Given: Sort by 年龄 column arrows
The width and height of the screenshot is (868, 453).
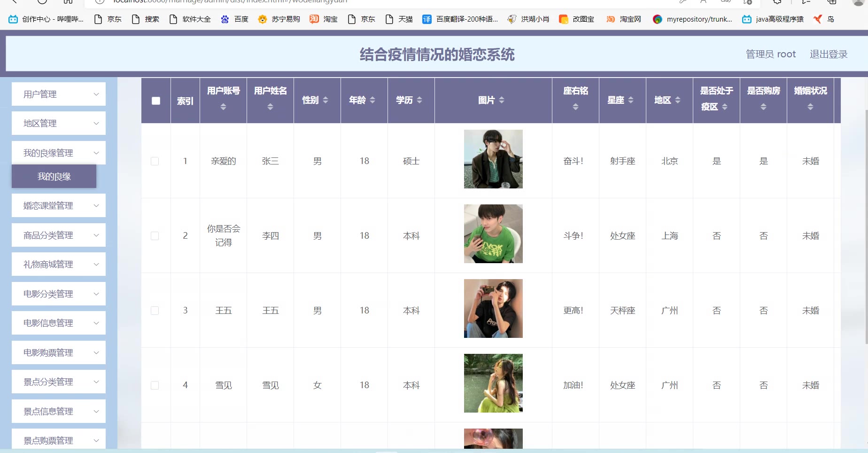Looking at the screenshot, I should (372, 100).
